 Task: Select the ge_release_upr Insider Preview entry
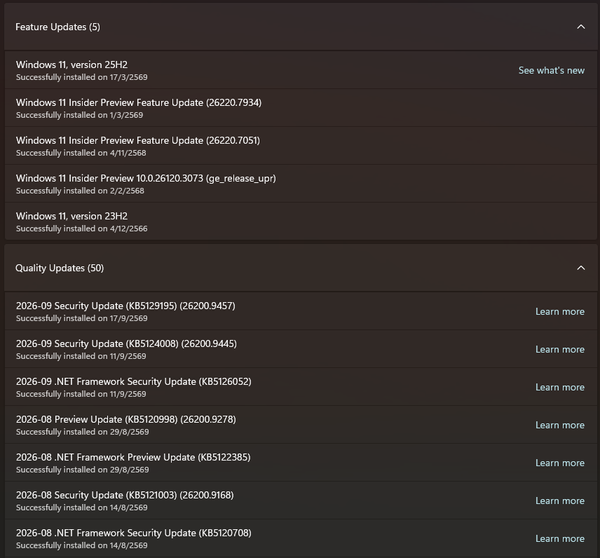point(301,184)
